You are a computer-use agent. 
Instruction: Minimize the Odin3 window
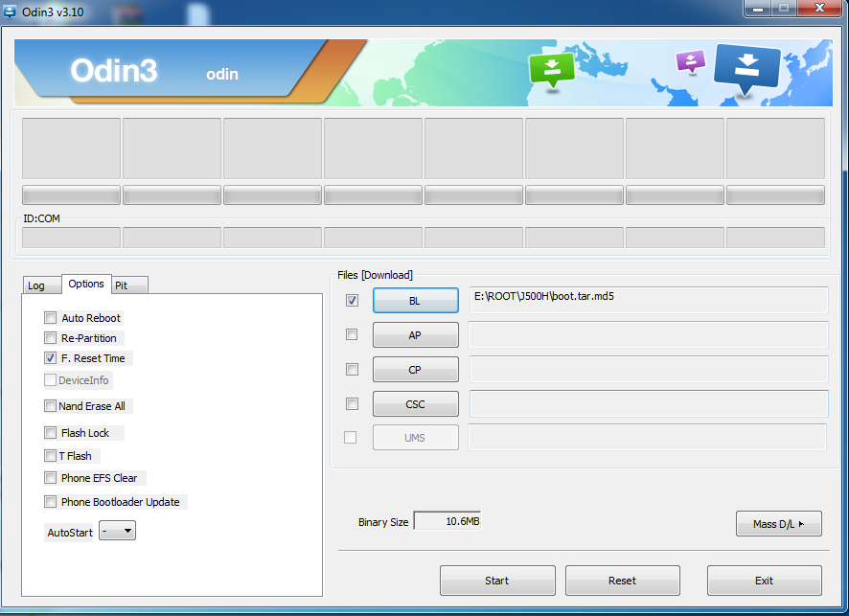pyautogui.click(x=758, y=8)
